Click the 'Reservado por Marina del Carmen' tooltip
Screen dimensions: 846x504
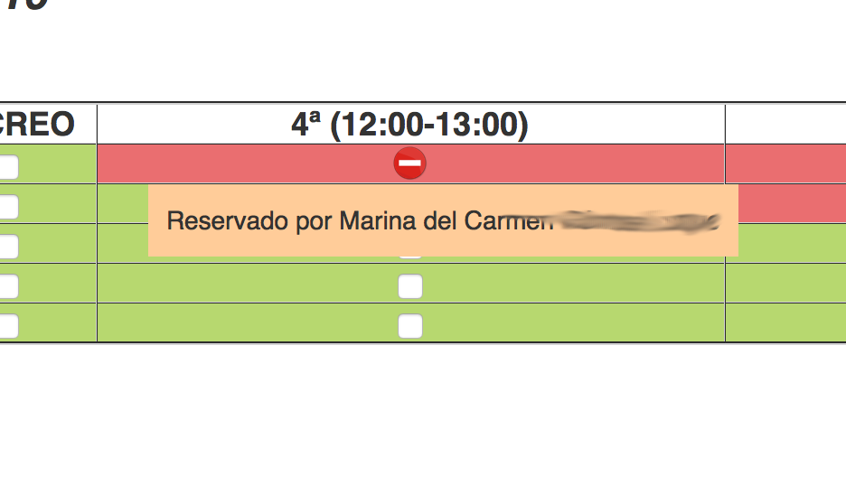coord(443,220)
